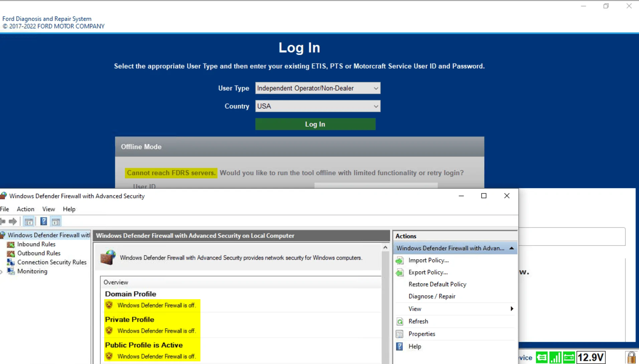Toggle the Action pane toolbar icon
The height and width of the screenshot is (364, 639).
(x=56, y=221)
